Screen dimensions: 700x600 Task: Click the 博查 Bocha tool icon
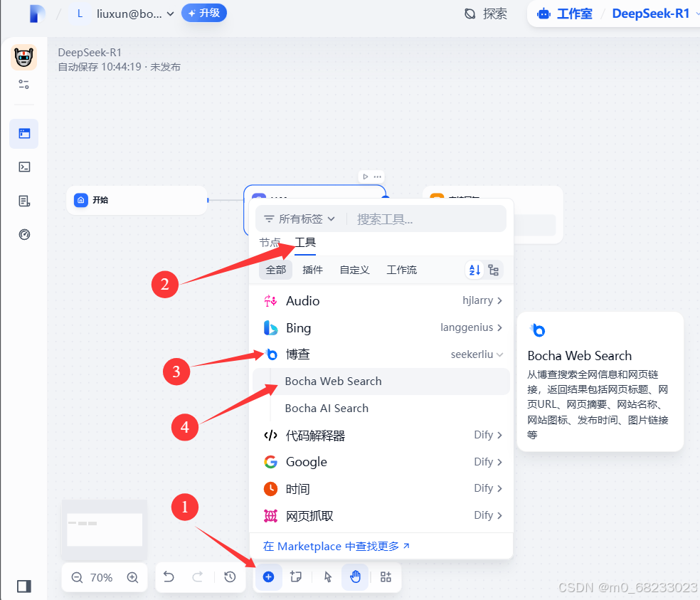[x=271, y=354]
